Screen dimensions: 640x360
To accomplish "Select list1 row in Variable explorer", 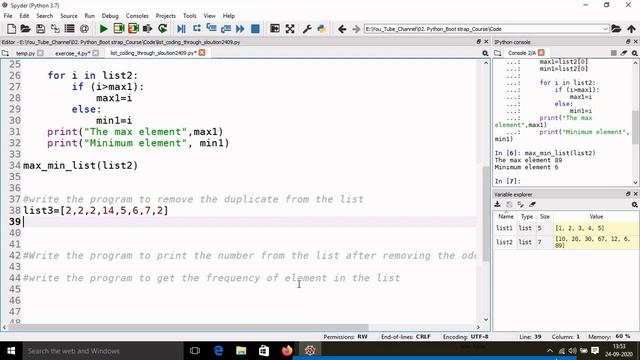I will pos(566,228).
